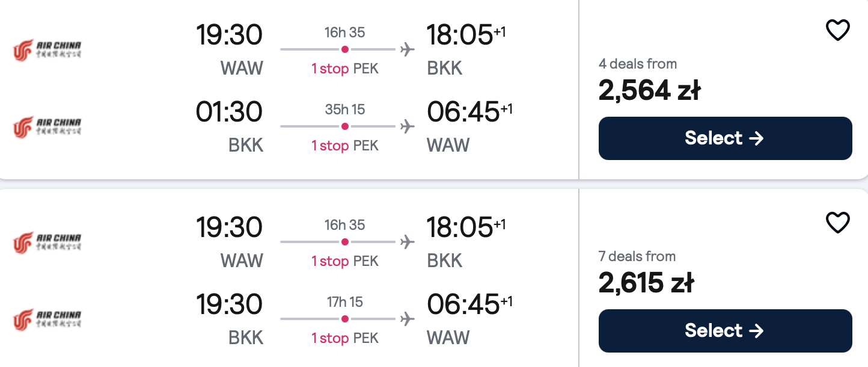Select the 2,615 zł flight deal
Screen dimensions: 868x367
coord(725,331)
